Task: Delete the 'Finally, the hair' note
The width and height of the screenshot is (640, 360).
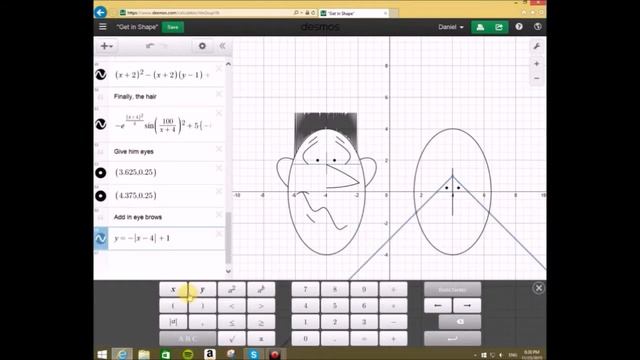Action: click(x=219, y=94)
